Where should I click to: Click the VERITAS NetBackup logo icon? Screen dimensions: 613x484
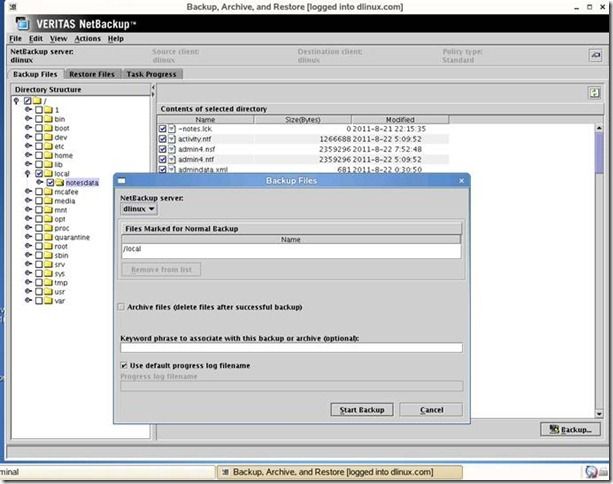point(22,23)
